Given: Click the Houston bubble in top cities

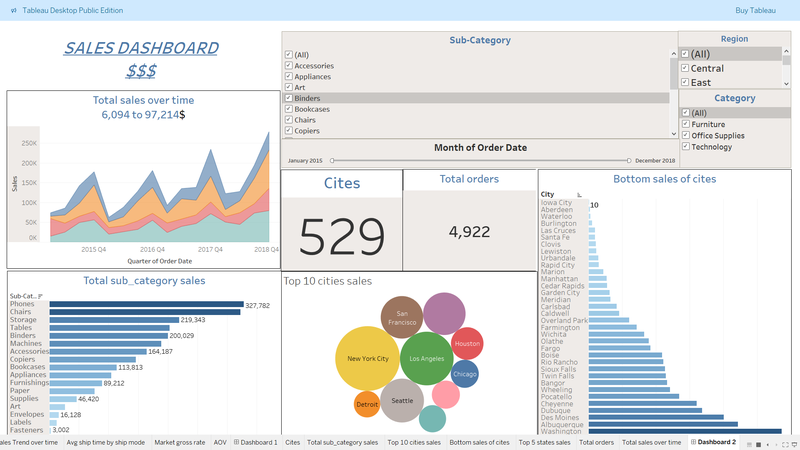Looking at the screenshot, I should (468, 343).
